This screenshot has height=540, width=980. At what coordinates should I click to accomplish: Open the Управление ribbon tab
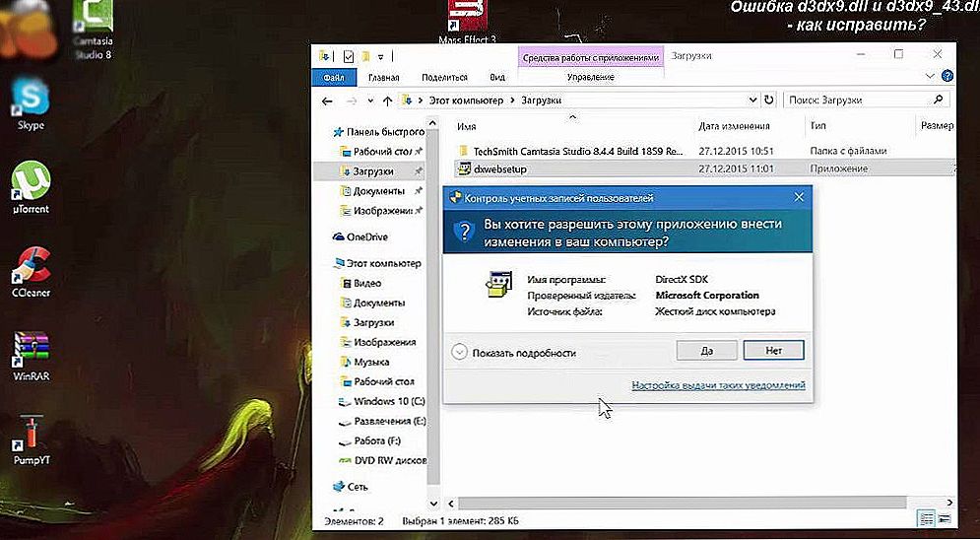pyautogui.click(x=590, y=78)
